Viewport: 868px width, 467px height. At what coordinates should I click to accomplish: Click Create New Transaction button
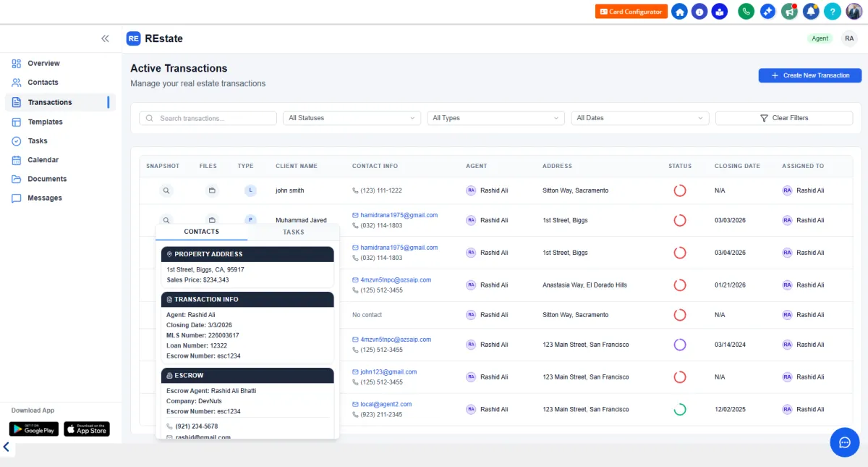tap(809, 75)
